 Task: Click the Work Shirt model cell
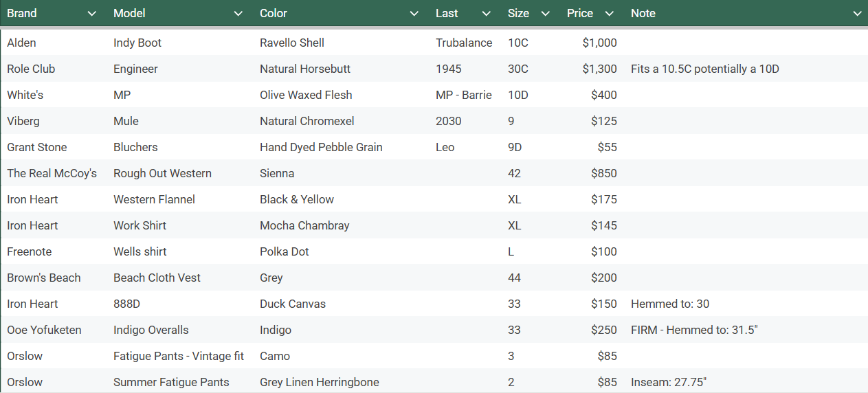140,225
